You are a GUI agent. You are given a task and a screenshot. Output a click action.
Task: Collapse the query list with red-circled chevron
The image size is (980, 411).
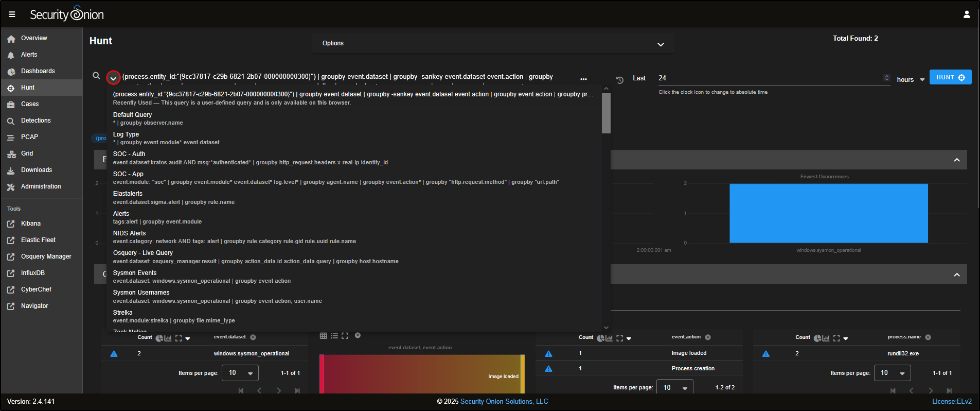click(113, 78)
